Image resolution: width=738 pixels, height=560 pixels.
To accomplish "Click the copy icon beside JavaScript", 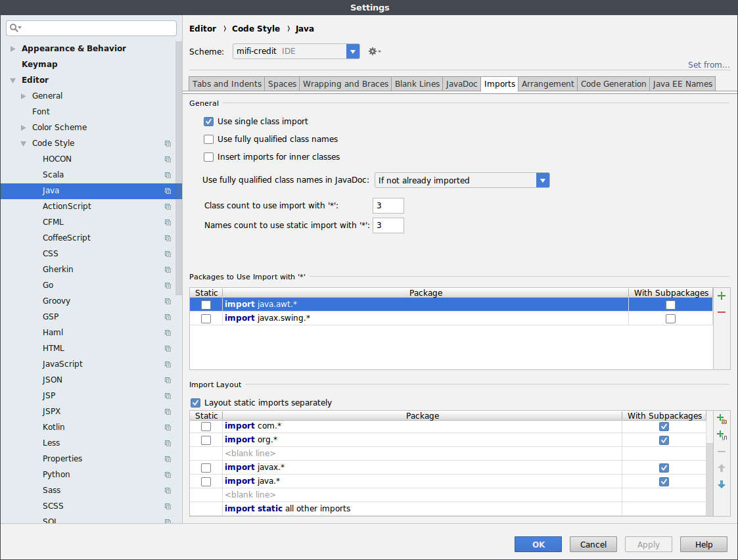I will 168,364.
